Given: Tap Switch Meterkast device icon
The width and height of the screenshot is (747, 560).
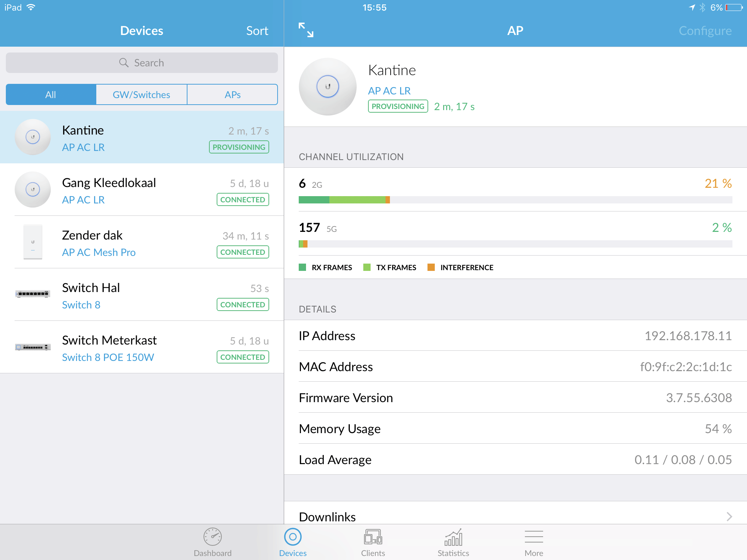Looking at the screenshot, I should click(33, 347).
